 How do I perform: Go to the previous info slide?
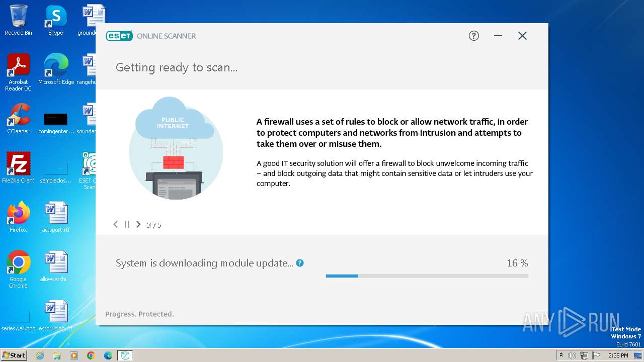pos(115,224)
